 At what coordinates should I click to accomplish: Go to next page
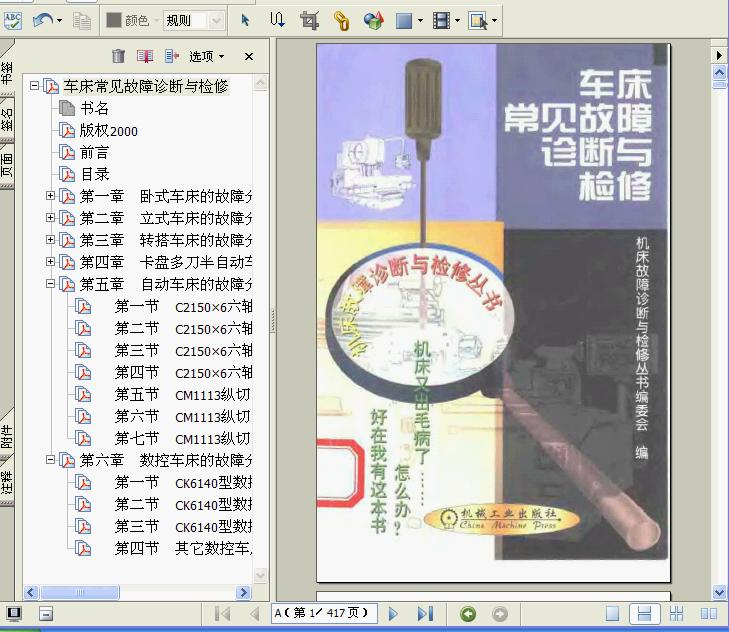point(393,614)
